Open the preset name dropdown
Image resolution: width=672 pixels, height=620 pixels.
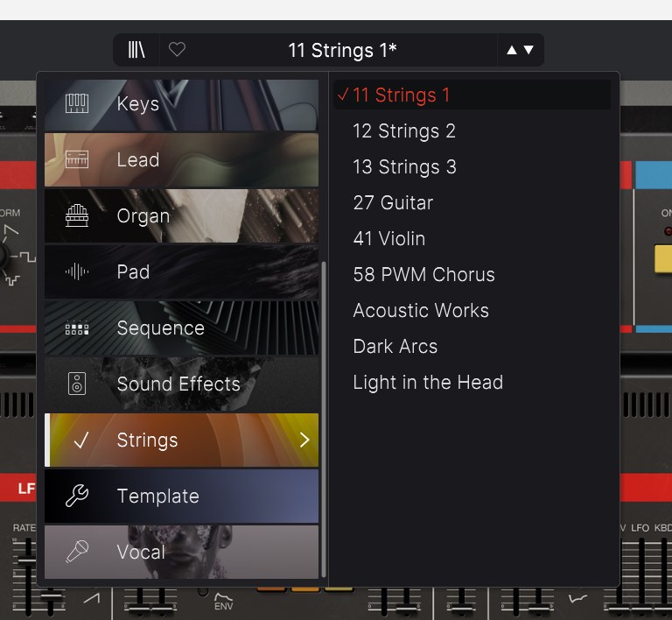coord(342,50)
